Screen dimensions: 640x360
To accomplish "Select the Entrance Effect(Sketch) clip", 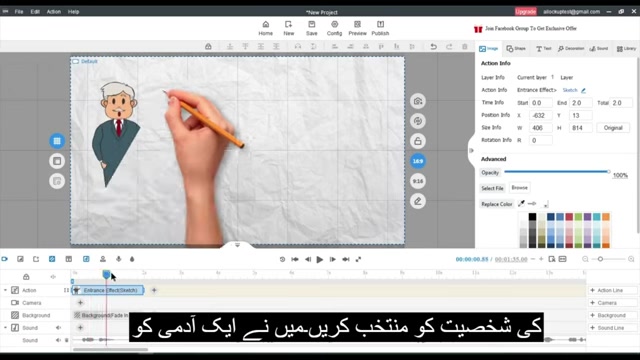I will click(x=108, y=290).
